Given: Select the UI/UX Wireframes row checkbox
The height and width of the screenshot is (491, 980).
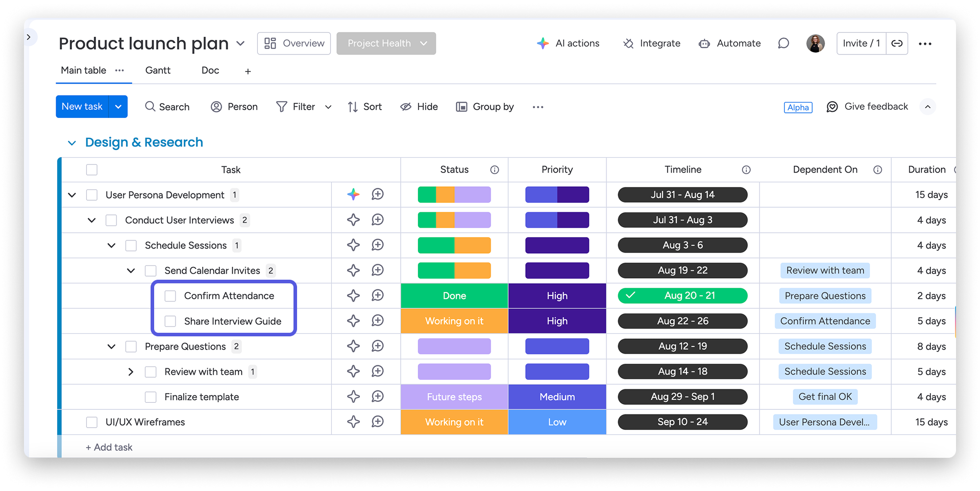Looking at the screenshot, I should click(92, 422).
